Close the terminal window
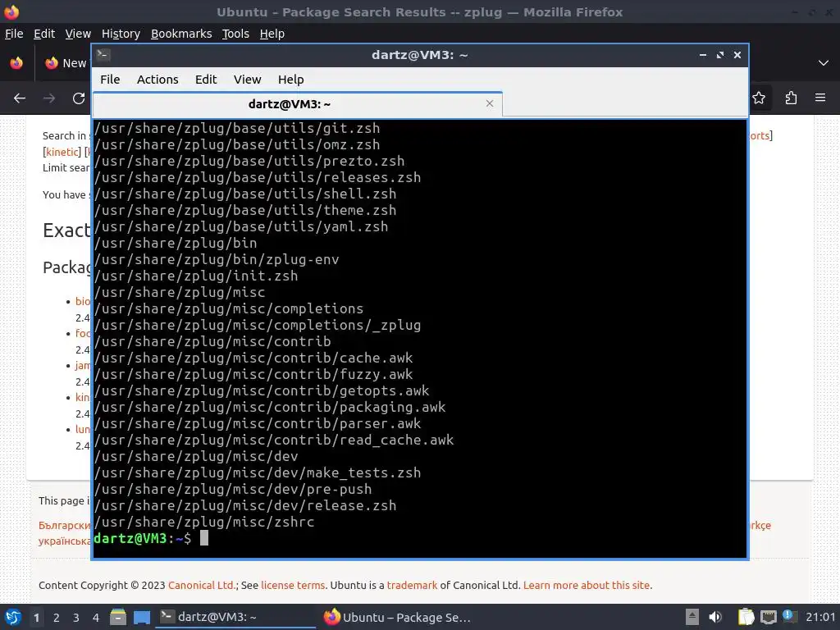Viewport: 840px width, 630px height. (x=737, y=55)
